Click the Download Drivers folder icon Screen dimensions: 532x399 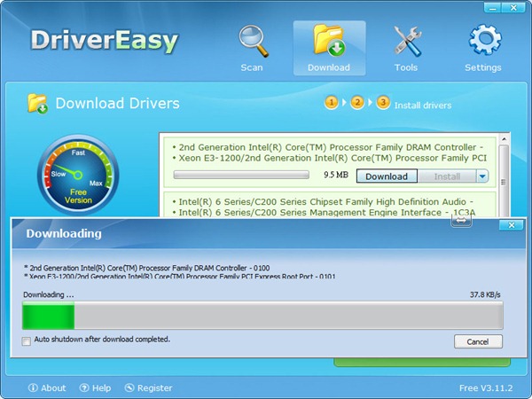37,104
